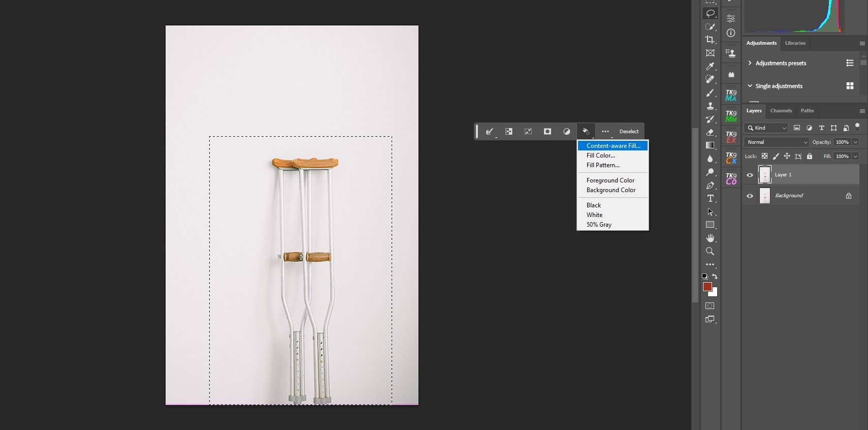Viewport: 868px width, 430px height.
Task: Expand the Adjustments presets section
Action: point(750,63)
